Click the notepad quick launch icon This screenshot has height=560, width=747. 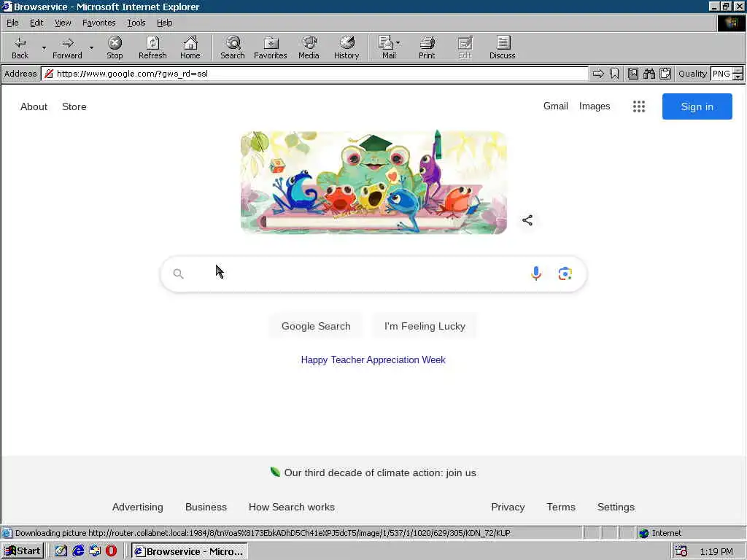click(61, 551)
